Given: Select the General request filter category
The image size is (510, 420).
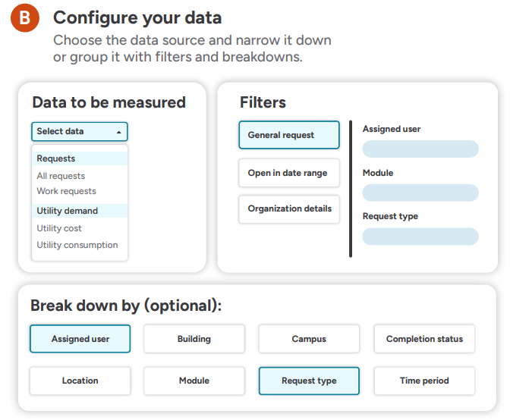Looking at the screenshot, I should pos(289,135).
